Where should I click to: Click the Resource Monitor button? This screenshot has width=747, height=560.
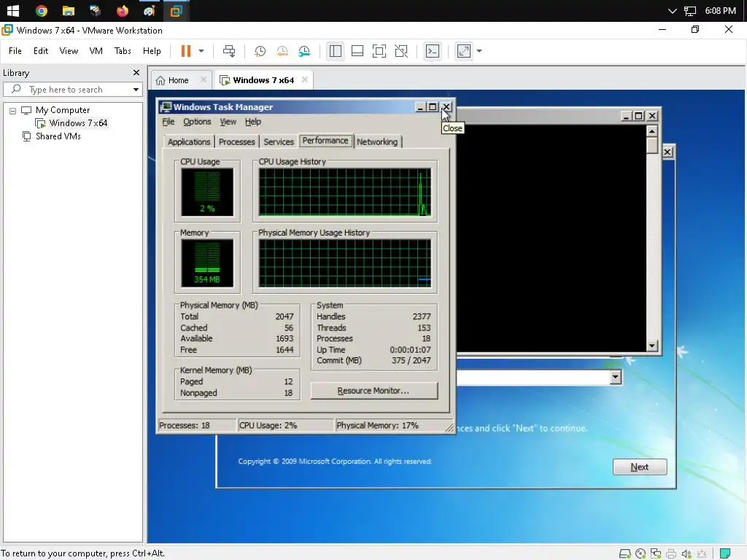(x=373, y=391)
